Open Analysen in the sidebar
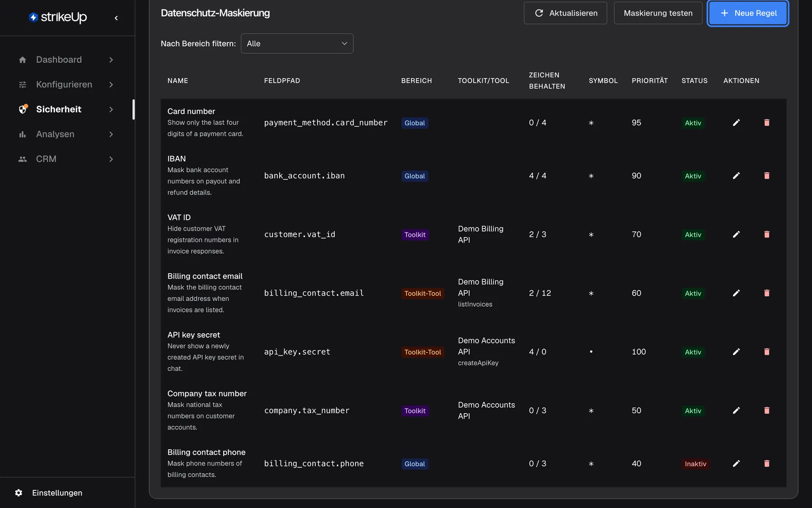 [55, 134]
